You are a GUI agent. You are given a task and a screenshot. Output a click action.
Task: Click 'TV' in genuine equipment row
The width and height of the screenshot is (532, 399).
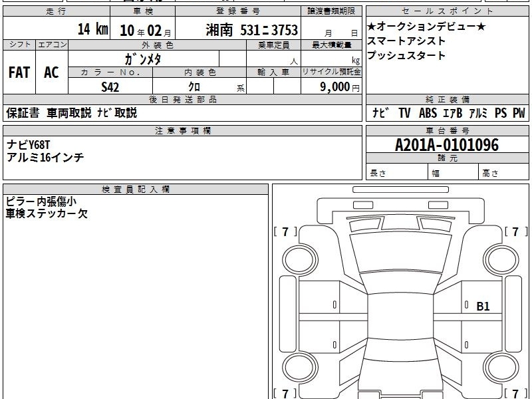click(404, 113)
